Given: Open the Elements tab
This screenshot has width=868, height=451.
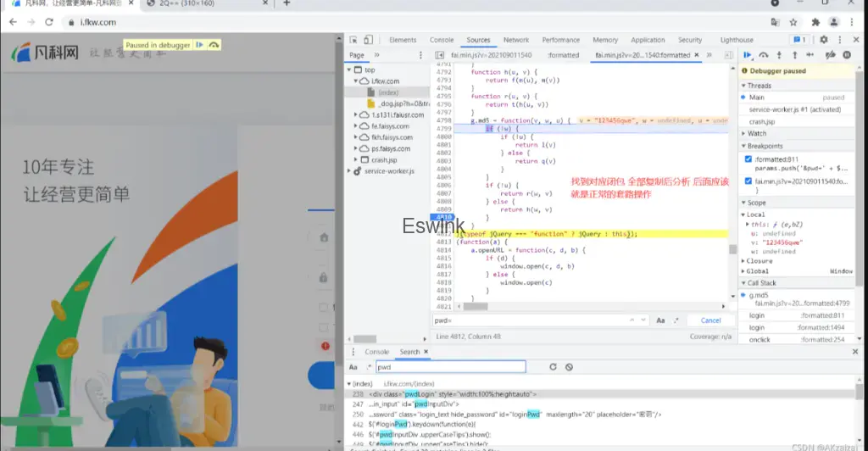Looking at the screenshot, I should point(403,40).
